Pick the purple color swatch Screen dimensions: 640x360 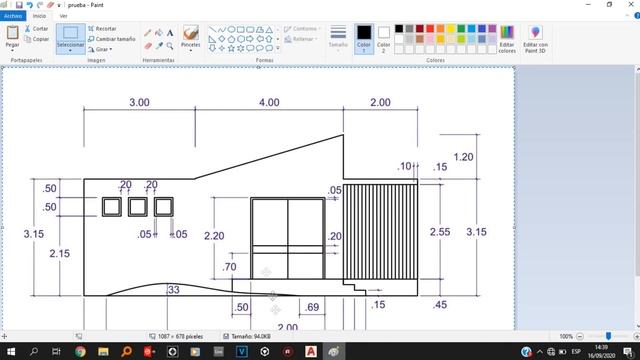click(492, 29)
